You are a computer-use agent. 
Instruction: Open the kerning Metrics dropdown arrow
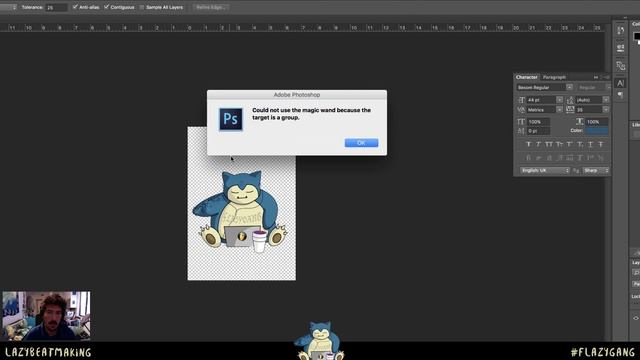(559, 109)
